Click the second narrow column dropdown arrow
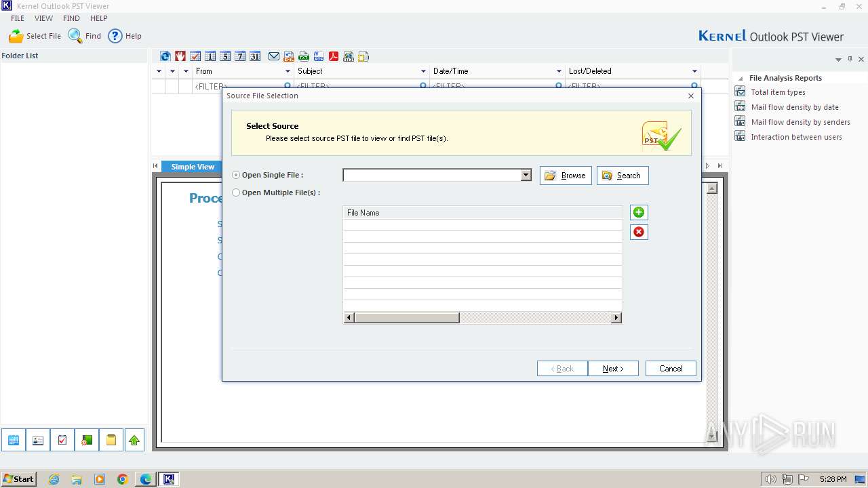 coord(172,71)
